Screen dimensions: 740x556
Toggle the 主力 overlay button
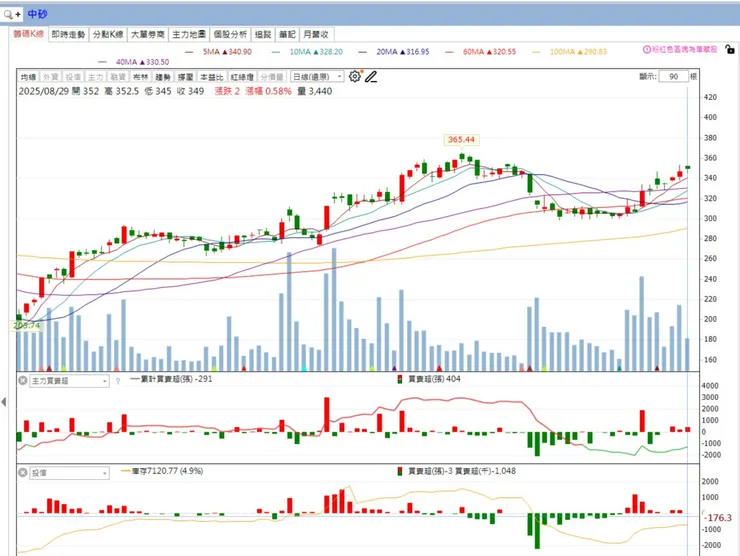click(x=95, y=77)
